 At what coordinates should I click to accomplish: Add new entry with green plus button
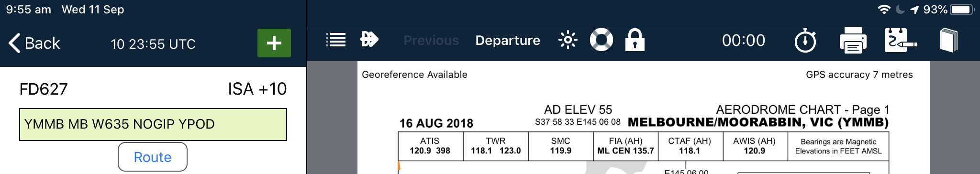274,43
